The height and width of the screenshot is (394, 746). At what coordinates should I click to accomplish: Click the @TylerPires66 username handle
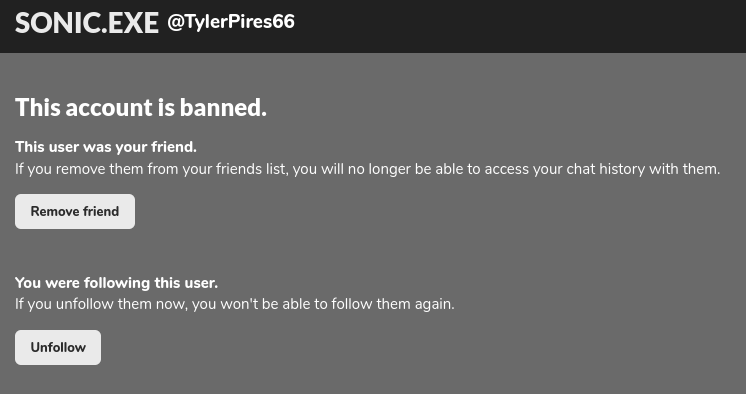(x=231, y=22)
